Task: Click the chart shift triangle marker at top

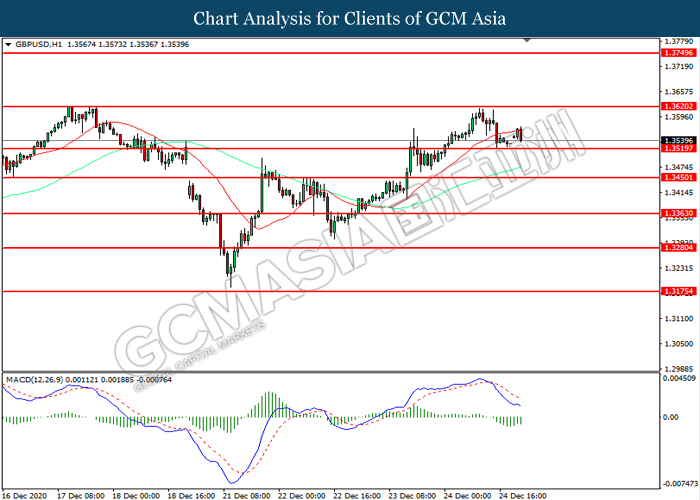Action: tap(527, 40)
